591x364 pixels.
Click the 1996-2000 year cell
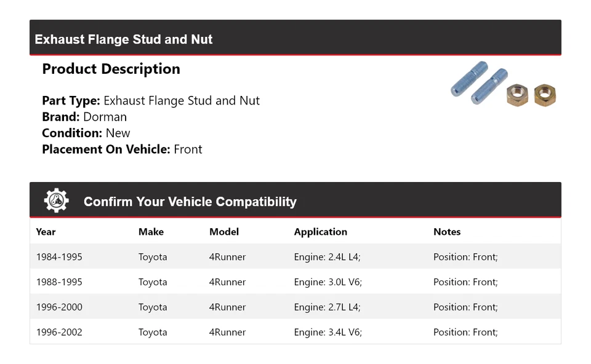(59, 307)
